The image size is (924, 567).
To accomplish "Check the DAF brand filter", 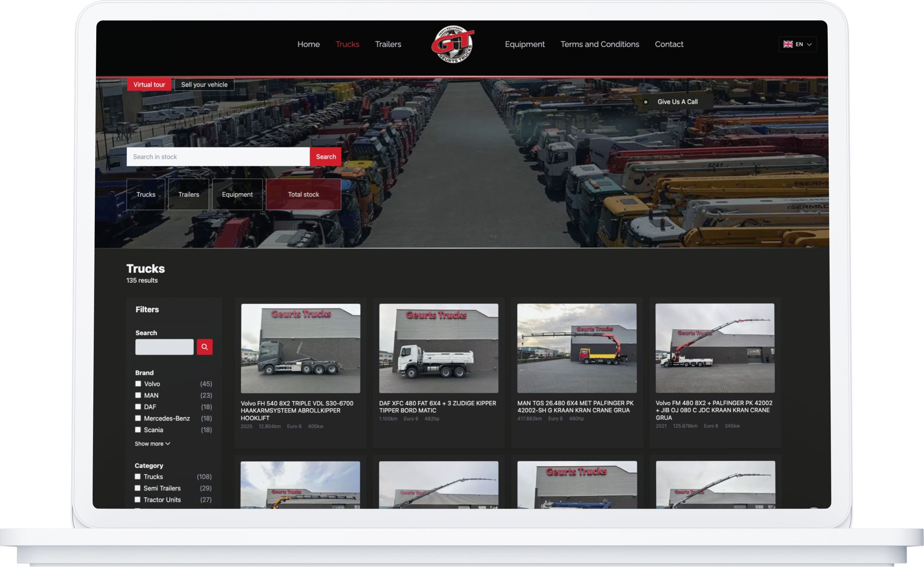I will pos(138,407).
